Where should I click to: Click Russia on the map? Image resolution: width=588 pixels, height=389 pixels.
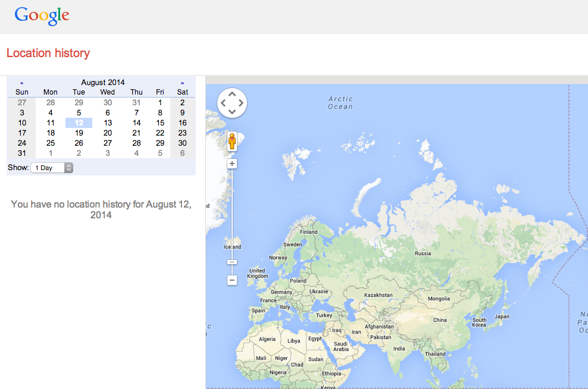[423, 253]
